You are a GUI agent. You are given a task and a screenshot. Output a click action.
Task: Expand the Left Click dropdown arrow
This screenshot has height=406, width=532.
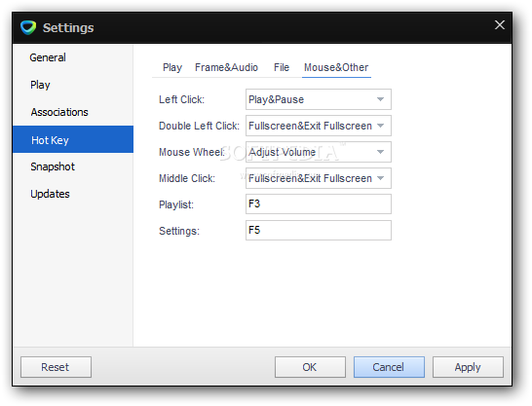[x=380, y=99]
